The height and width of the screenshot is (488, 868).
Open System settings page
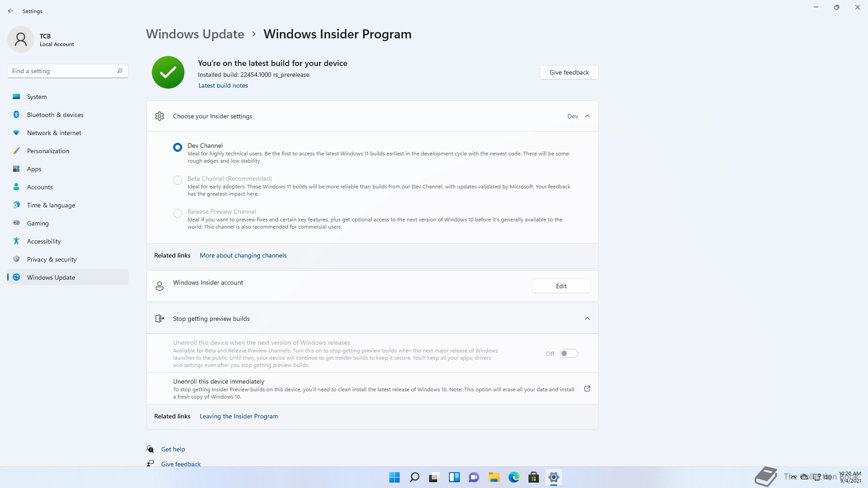(68, 97)
